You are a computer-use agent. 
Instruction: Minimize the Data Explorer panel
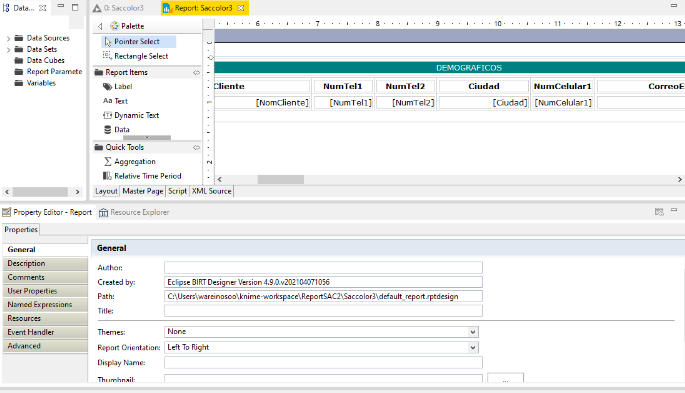click(x=61, y=6)
